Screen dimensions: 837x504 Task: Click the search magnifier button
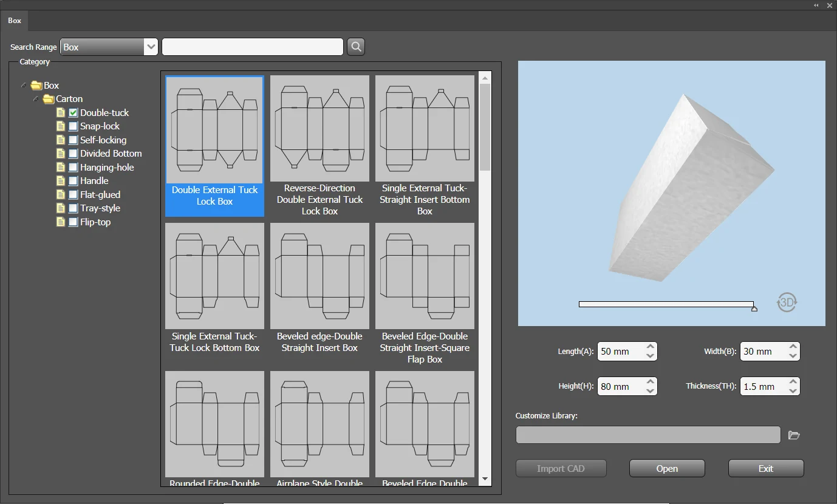(356, 47)
